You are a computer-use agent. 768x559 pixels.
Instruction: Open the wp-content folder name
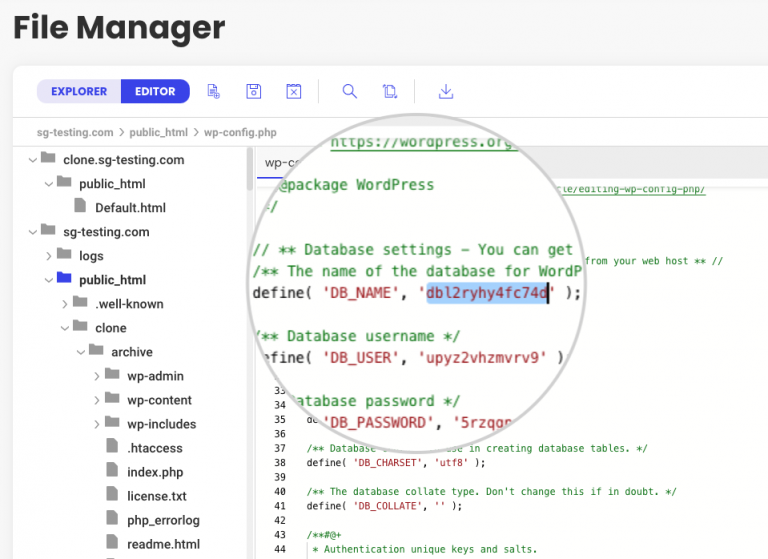point(159,400)
